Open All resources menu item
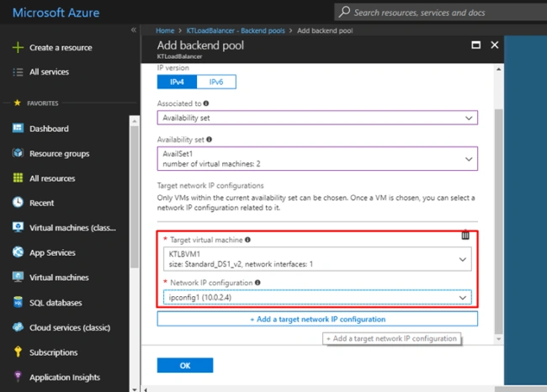The height and width of the screenshot is (392, 547). pyautogui.click(x=52, y=178)
